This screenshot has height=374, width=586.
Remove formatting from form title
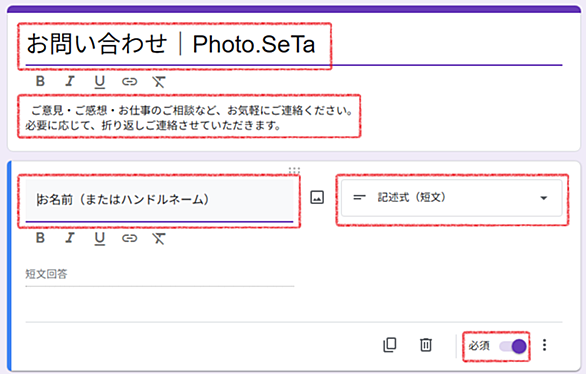pyautogui.click(x=159, y=81)
